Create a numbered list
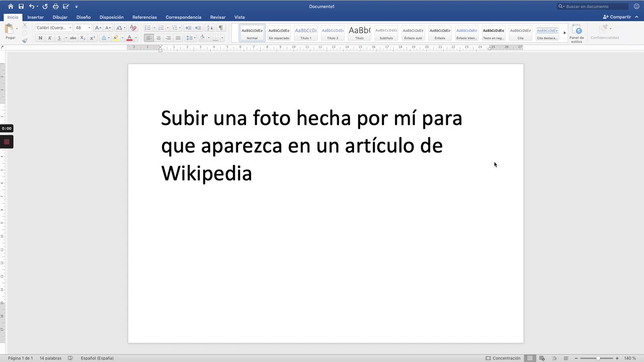Screen dimensions: 644x362 (x=161, y=28)
